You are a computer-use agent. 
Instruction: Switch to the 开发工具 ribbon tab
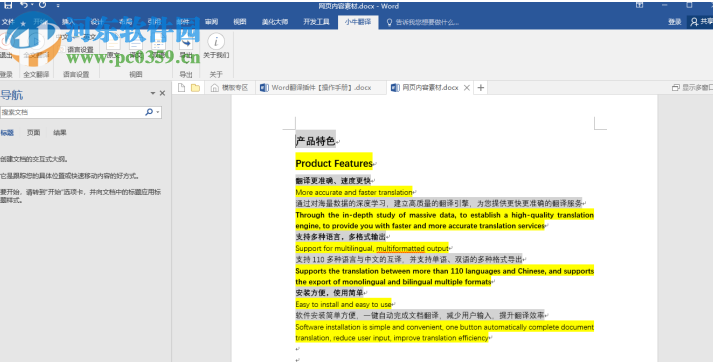point(316,22)
